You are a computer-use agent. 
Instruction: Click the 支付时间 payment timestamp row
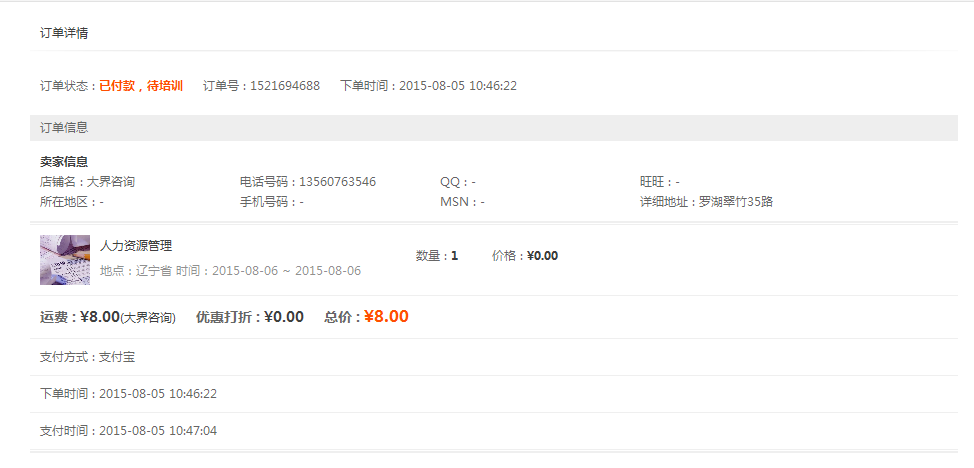[x=128, y=431]
